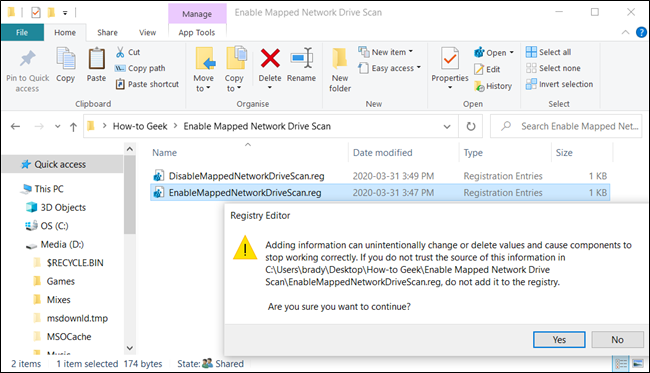650x373 pixels.
Task: Click Paste shortcut command
Action: tap(147, 84)
